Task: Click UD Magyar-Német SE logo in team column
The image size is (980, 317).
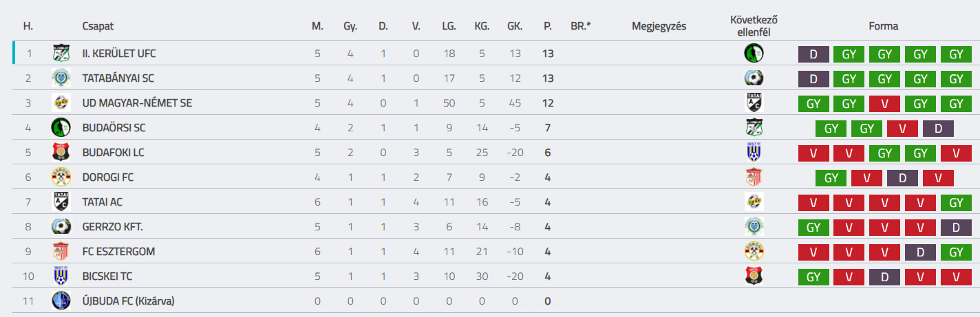Action: click(x=61, y=102)
